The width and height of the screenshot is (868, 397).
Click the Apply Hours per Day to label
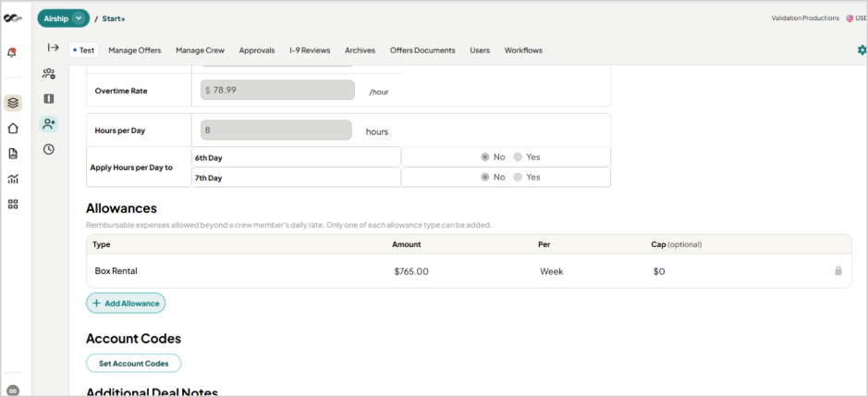pos(130,167)
